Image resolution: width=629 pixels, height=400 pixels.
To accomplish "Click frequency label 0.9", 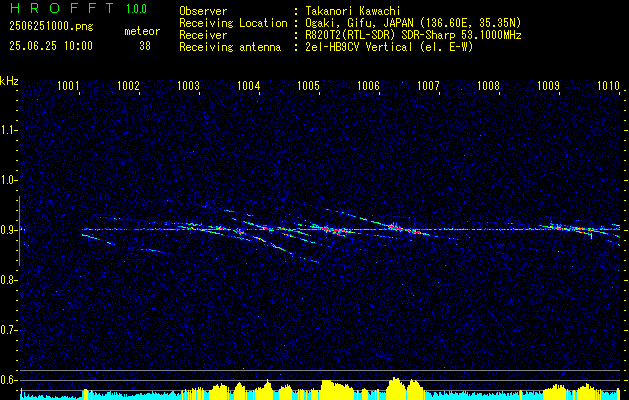I will coord(8,230).
